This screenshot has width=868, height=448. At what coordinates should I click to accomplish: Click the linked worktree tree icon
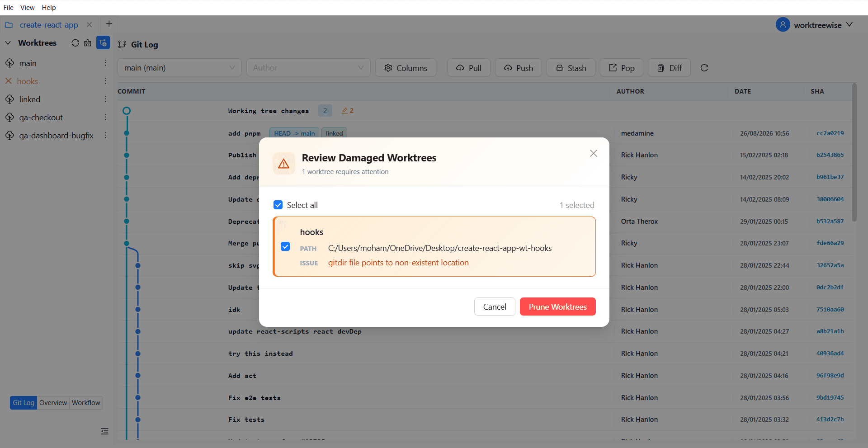[9, 99]
